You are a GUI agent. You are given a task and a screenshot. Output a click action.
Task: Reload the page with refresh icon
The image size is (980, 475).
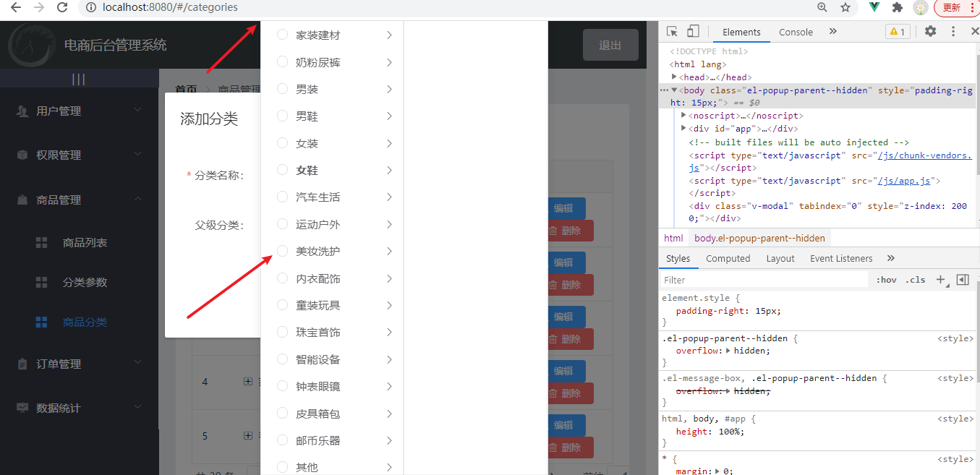tap(62, 7)
